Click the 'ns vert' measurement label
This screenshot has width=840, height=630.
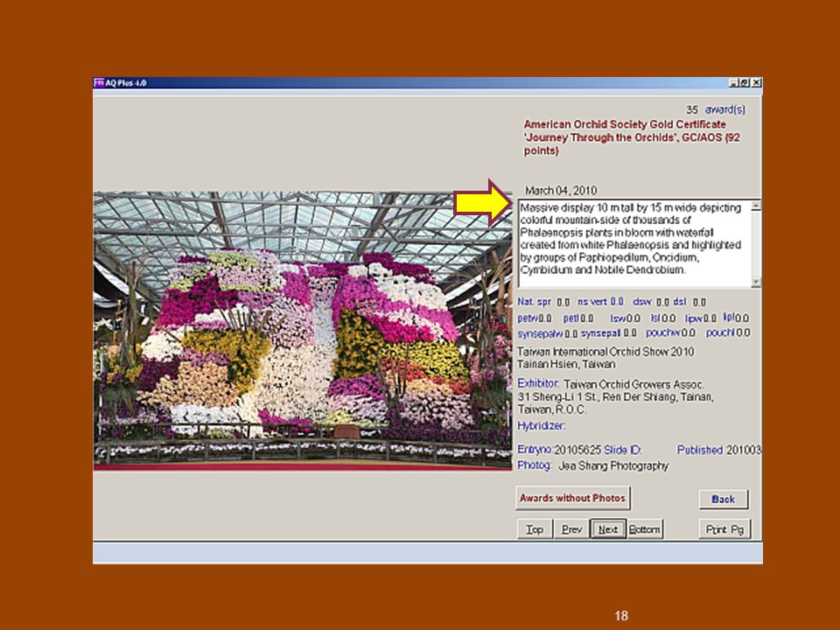coord(592,302)
